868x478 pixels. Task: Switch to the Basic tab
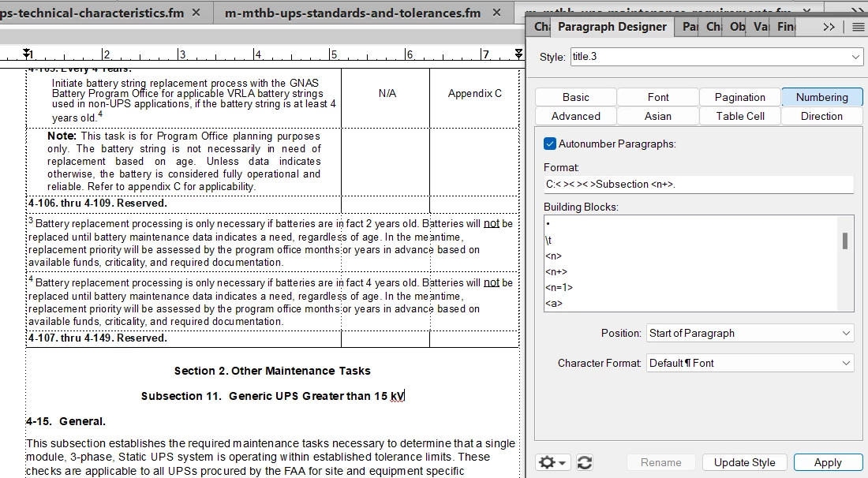click(576, 97)
